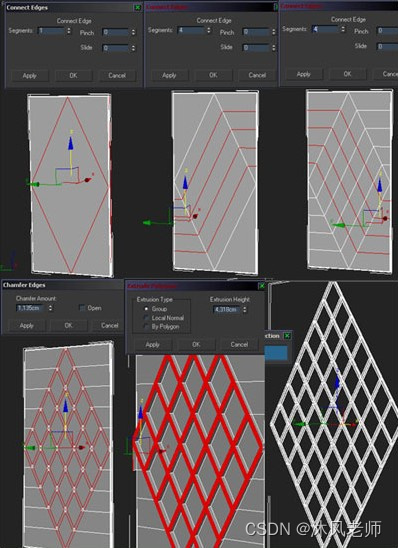
Task: Focus Segments field showing value 1
Action: point(51,31)
